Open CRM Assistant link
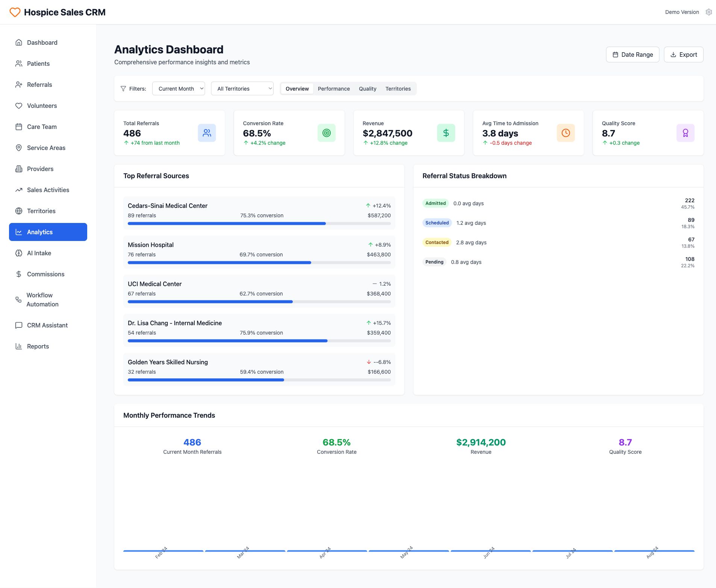The width and height of the screenshot is (716, 588). coord(48,325)
